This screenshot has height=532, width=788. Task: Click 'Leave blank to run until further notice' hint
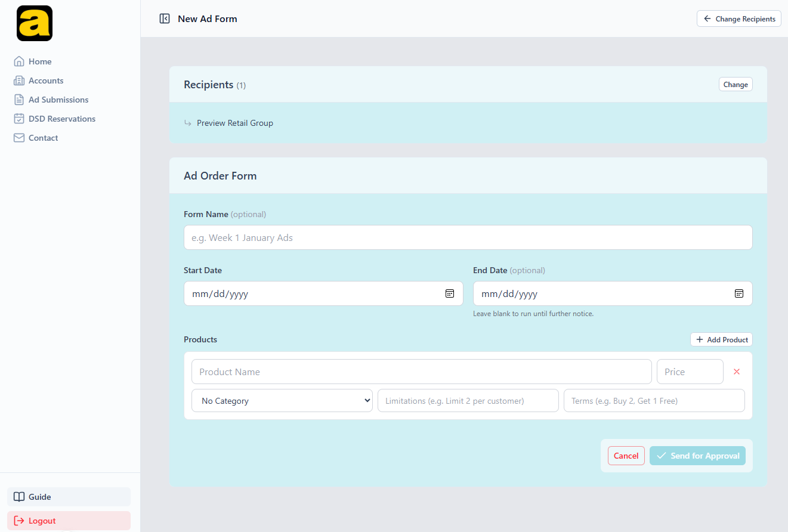pos(533,314)
